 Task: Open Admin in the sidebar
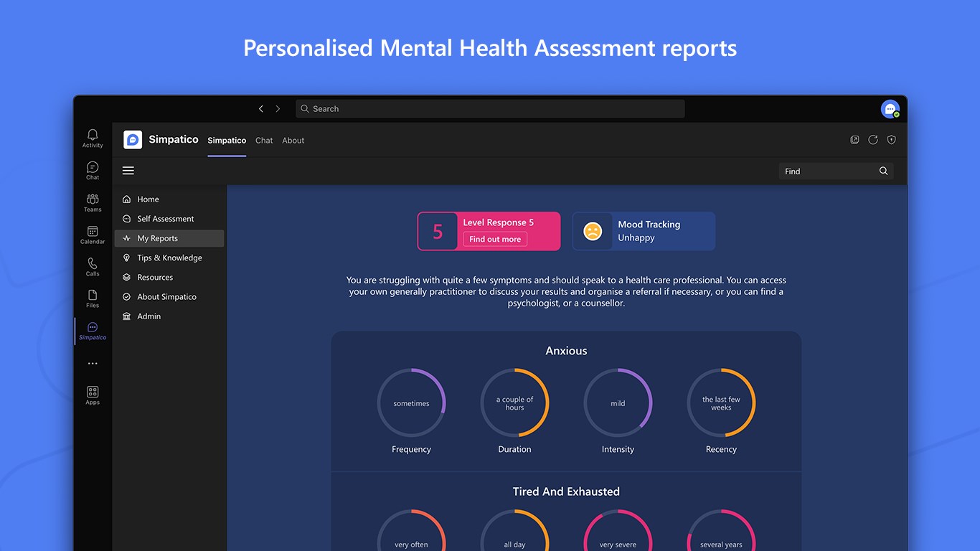[169, 316]
